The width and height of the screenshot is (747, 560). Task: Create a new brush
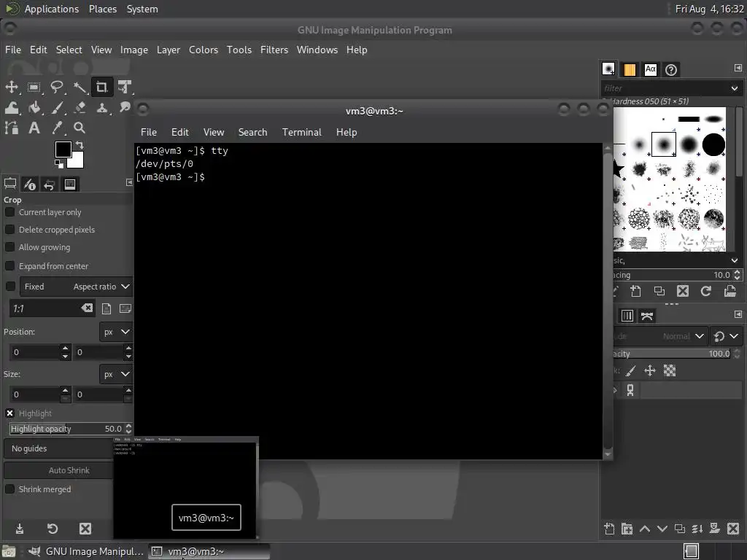(635, 291)
